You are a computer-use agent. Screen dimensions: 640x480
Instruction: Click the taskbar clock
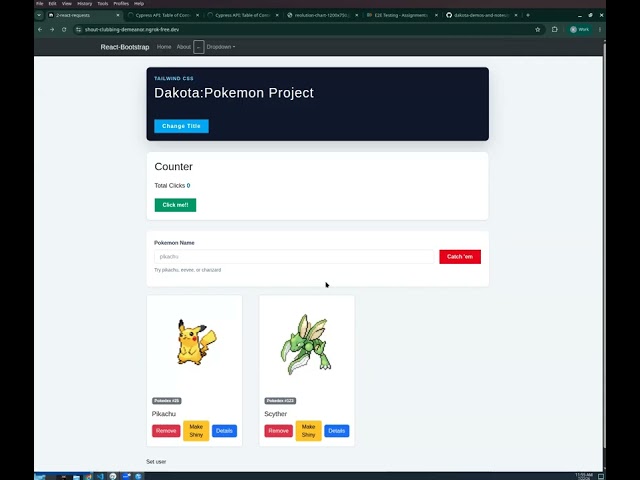[584, 476]
